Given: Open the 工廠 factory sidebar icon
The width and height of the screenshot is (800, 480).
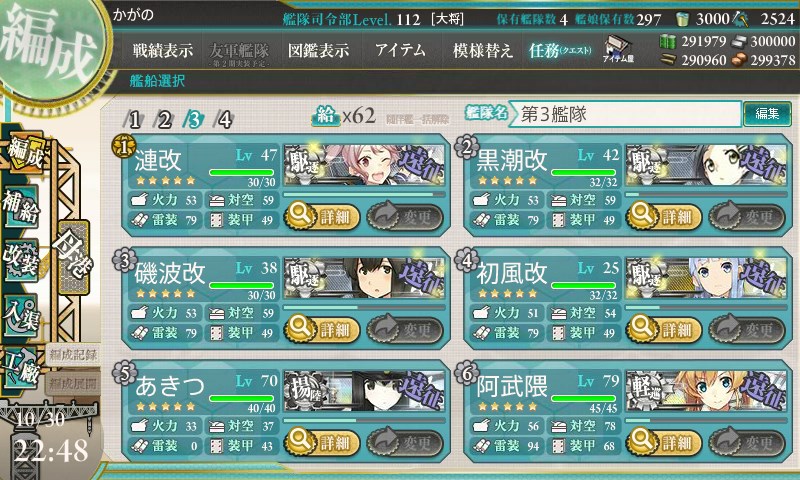Looking at the screenshot, I should (x=22, y=368).
